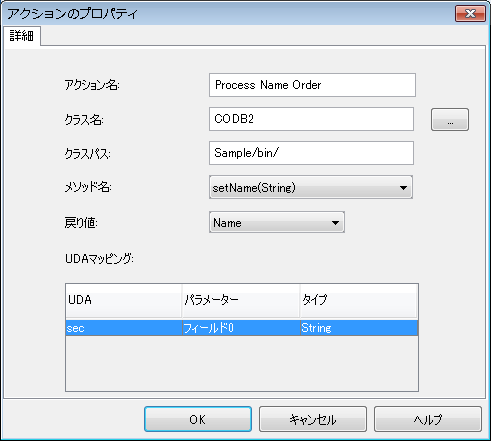Screen dimensions: 491x441
Task: Select the フィールド0 parameter cell
Action: click(x=241, y=328)
